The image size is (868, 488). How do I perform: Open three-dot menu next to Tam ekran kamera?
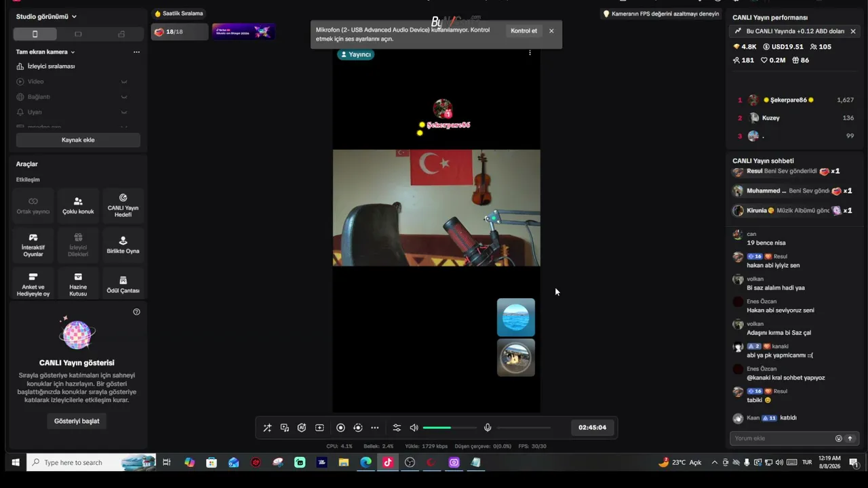pyautogui.click(x=136, y=52)
